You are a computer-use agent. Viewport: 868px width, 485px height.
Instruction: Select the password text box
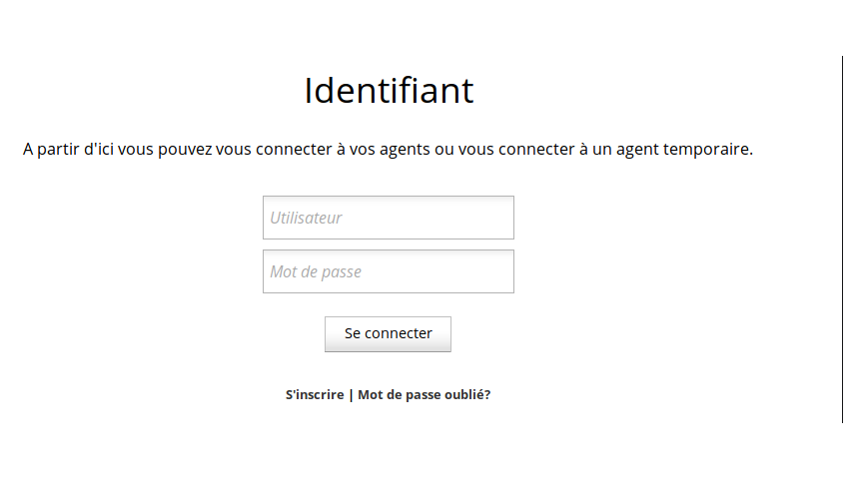pos(388,271)
